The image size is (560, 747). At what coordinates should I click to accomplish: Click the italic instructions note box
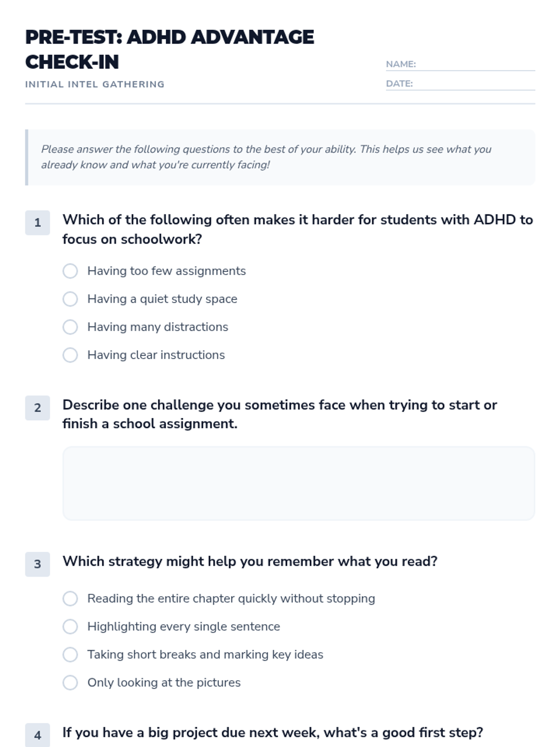(280, 157)
